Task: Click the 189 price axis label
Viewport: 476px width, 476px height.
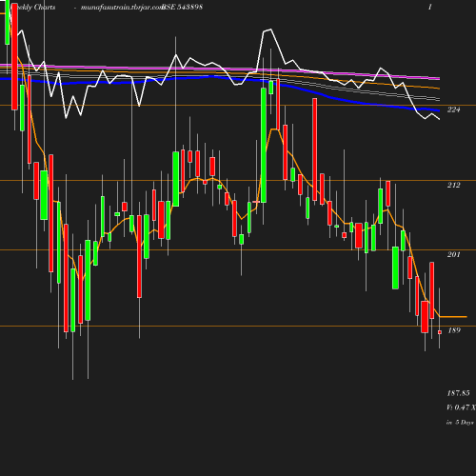Action: pyautogui.click(x=454, y=330)
